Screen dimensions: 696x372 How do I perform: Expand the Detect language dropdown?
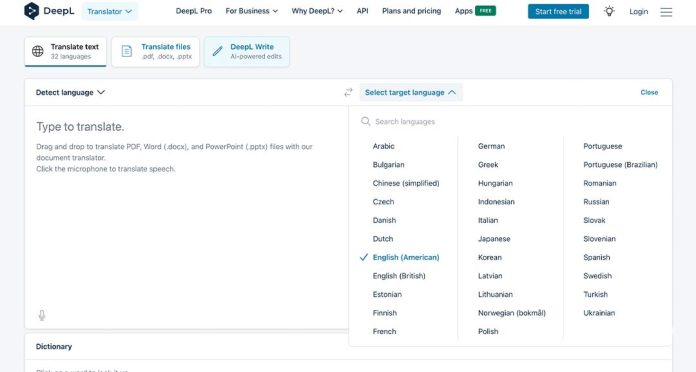[70, 92]
